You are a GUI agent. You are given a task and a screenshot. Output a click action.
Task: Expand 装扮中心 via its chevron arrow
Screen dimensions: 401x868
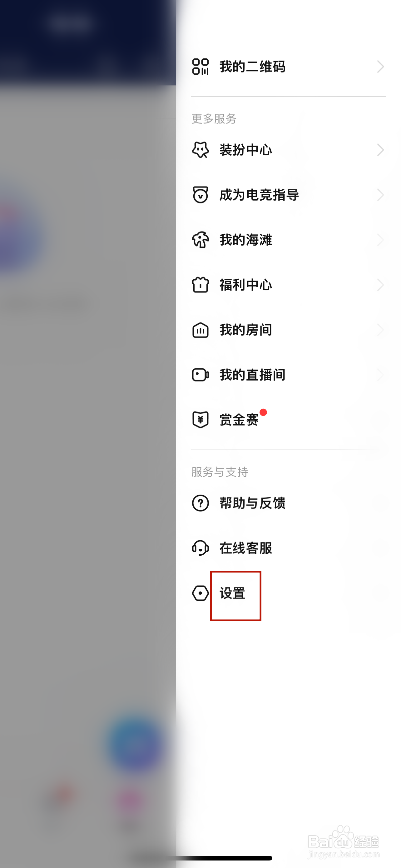click(380, 150)
